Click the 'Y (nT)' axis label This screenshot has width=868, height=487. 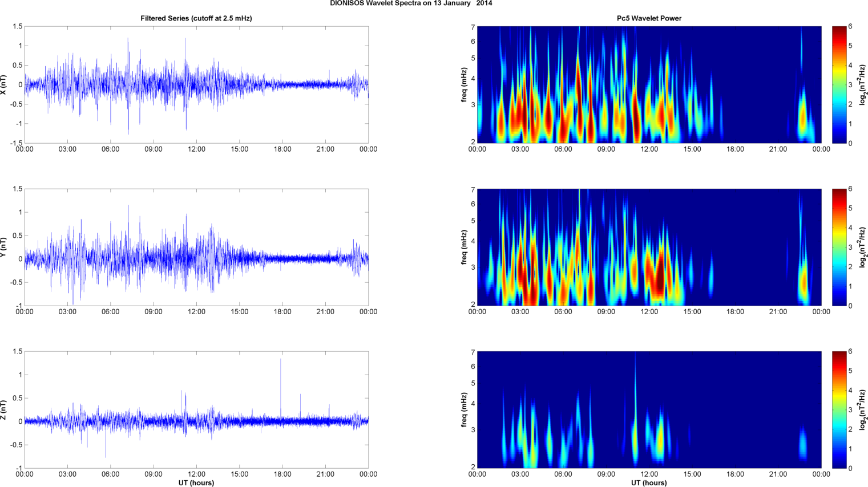click(4, 247)
